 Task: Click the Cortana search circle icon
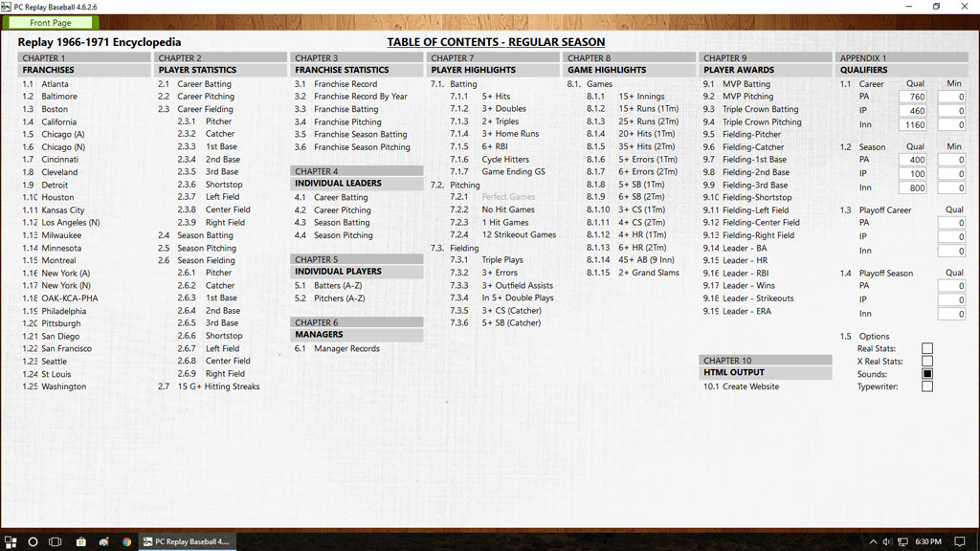[x=33, y=541]
